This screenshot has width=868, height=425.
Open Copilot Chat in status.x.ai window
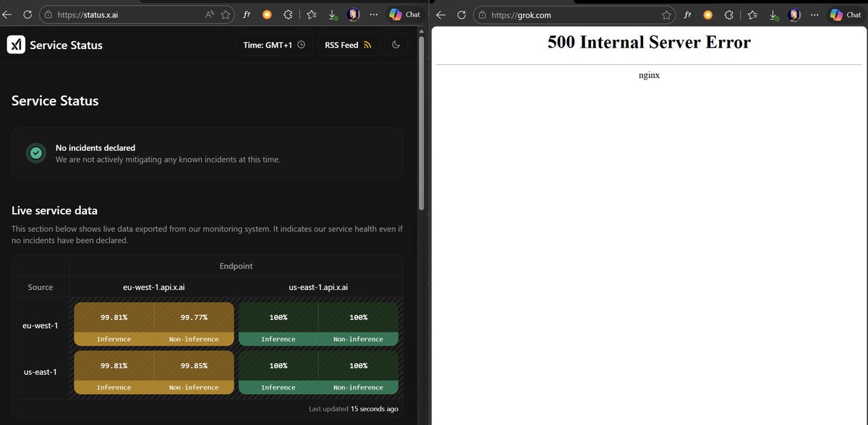coord(405,14)
